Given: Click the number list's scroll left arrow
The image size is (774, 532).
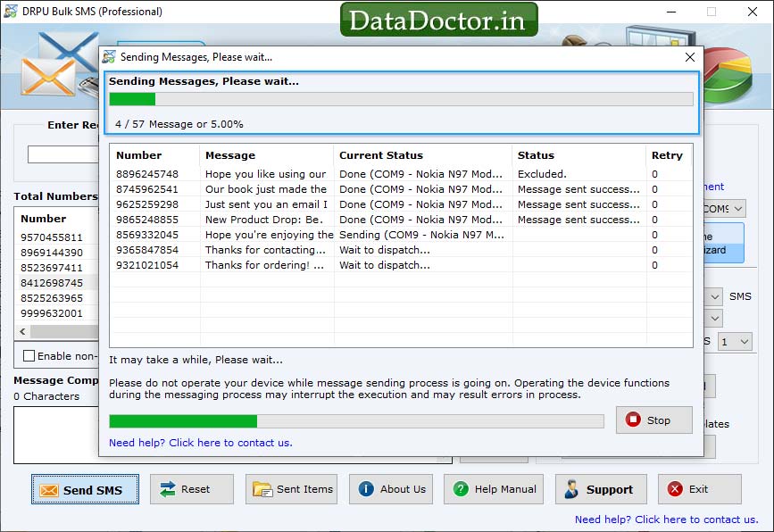Looking at the screenshot, I should 22,332.
